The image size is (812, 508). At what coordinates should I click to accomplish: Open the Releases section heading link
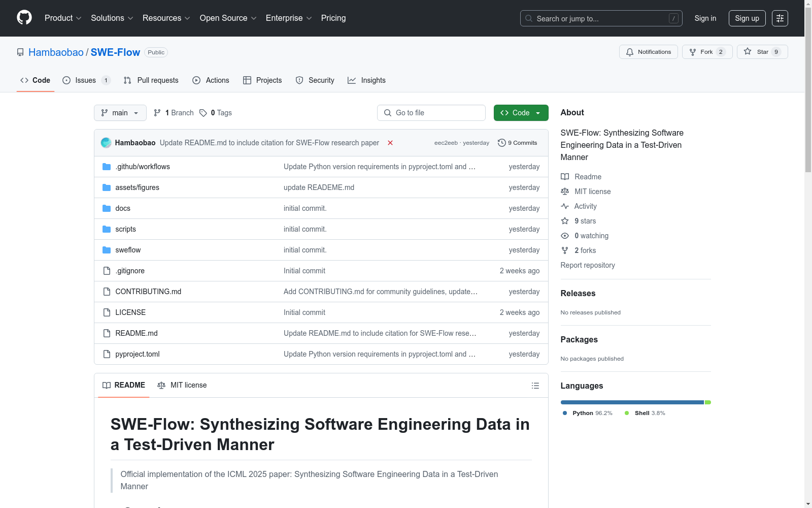point(578,293)
